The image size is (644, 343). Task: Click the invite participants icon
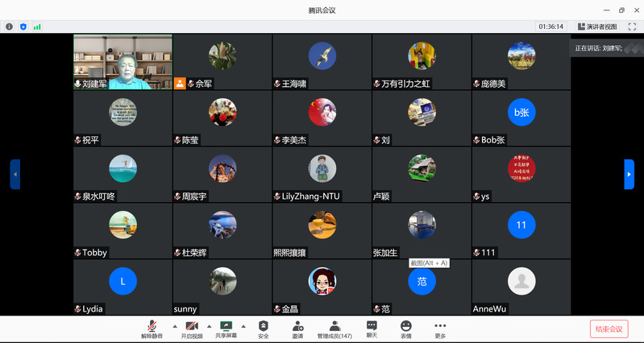[x=298, y=329]
